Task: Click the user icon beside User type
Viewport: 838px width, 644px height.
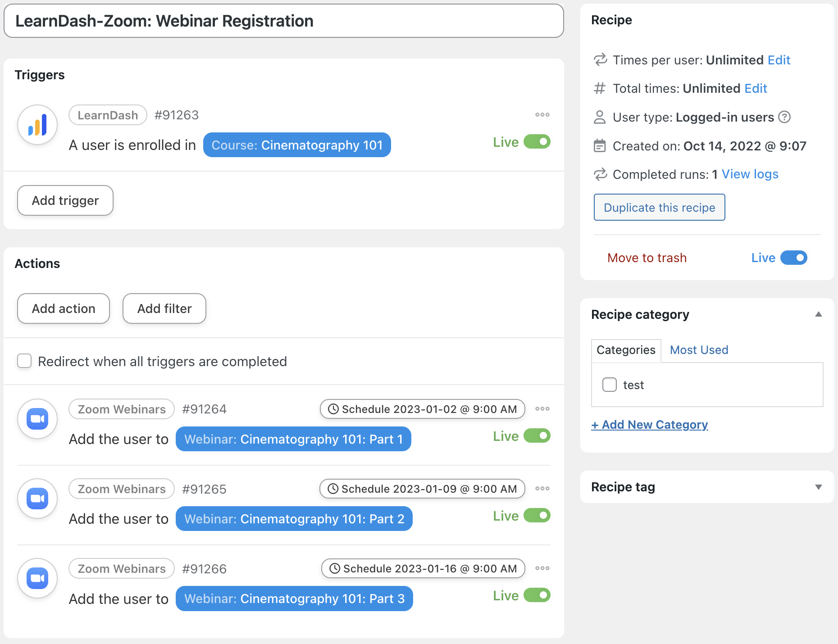Action: [600, 117]
